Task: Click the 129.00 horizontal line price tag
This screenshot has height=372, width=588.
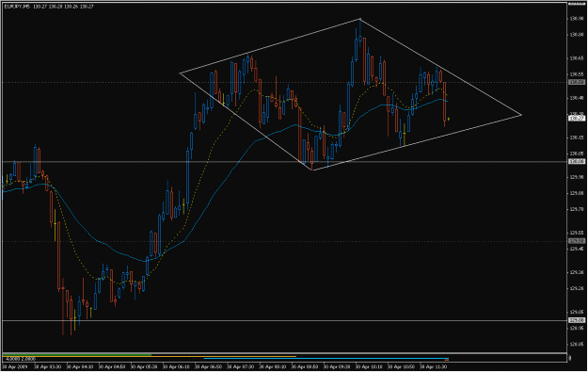Action: pyautogui.click(x=577, y=320)
